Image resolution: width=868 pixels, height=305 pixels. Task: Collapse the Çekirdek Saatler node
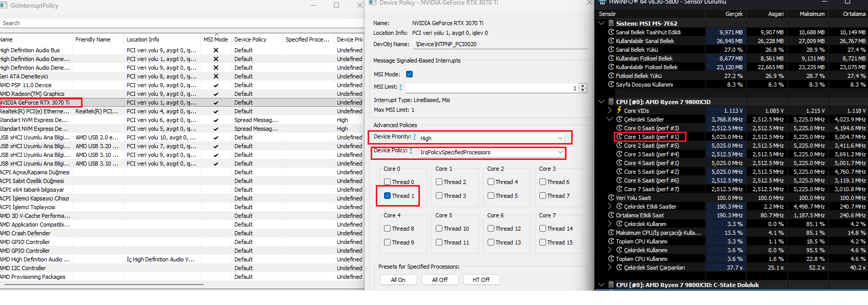pyautogui.click(x=610, y=119)
